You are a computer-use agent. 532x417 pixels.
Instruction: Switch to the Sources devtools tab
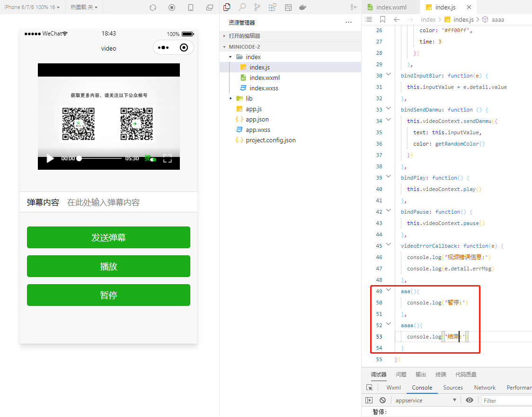coord(452,388)
